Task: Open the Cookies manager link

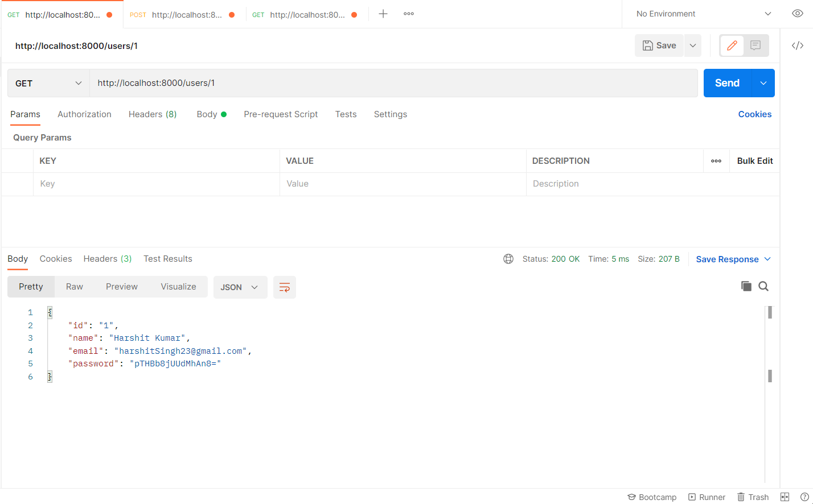Action: point(755,114)
